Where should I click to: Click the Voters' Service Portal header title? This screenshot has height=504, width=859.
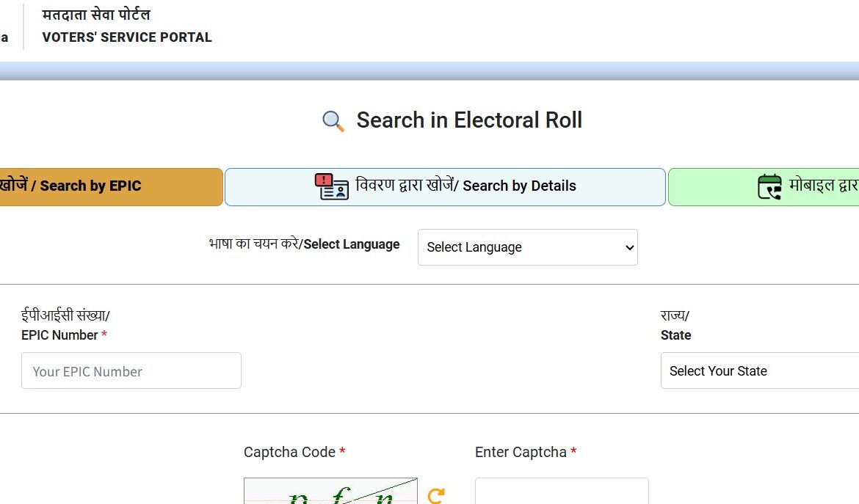point(127,37)
